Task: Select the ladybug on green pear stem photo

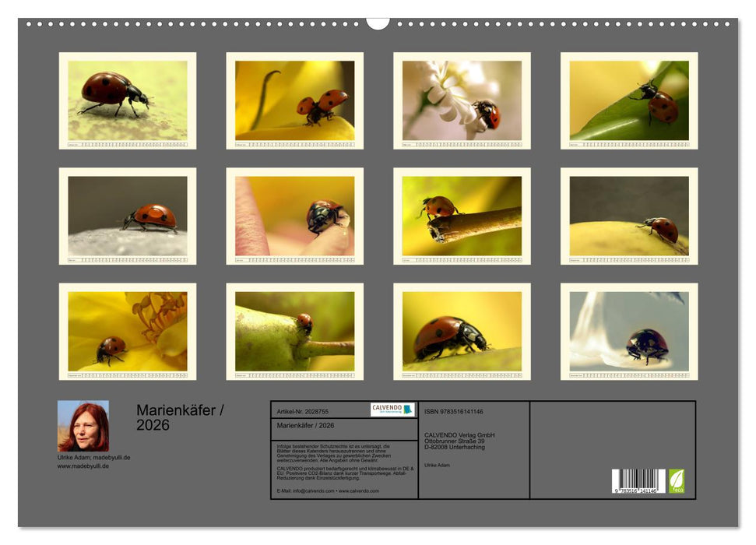Action: [294, 331]
